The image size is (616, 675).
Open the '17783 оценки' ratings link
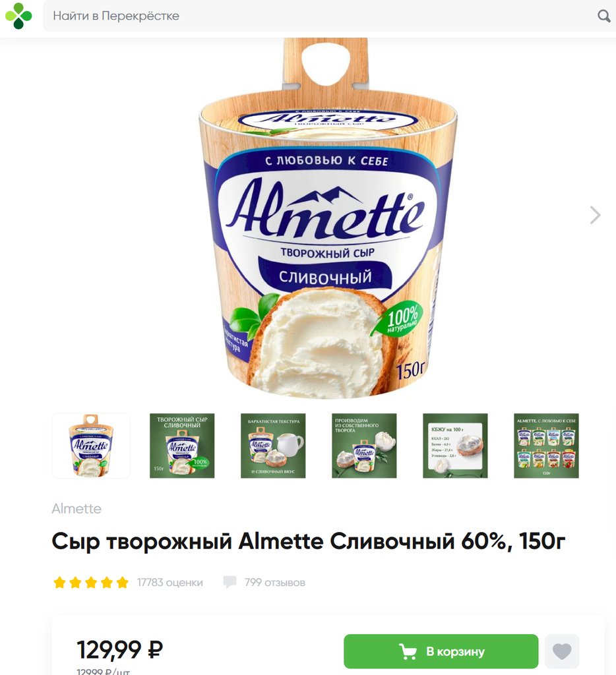pos(169,583)
